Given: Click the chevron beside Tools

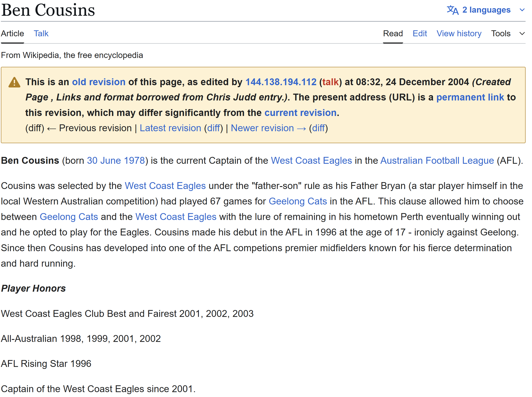Looking at the screenshot, I should point(522,33).
